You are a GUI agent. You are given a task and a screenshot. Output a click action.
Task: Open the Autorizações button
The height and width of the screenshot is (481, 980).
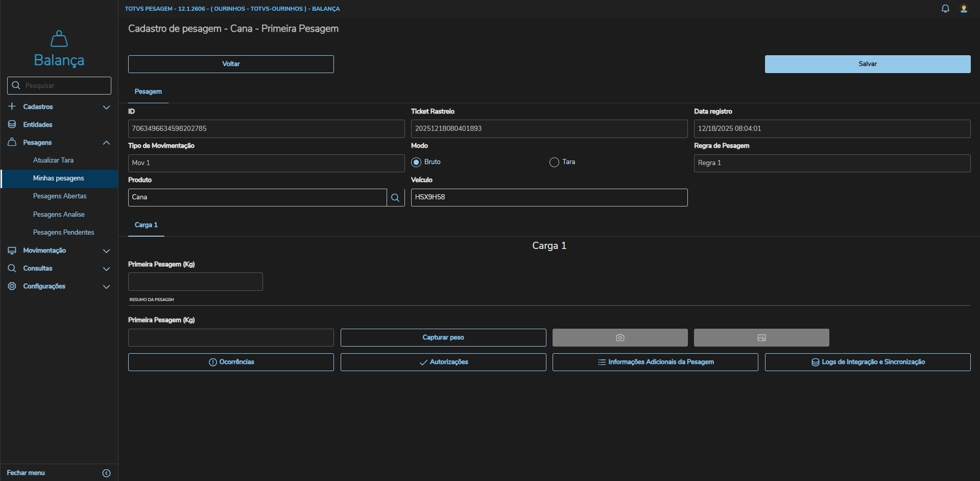[x=443, y=362]
